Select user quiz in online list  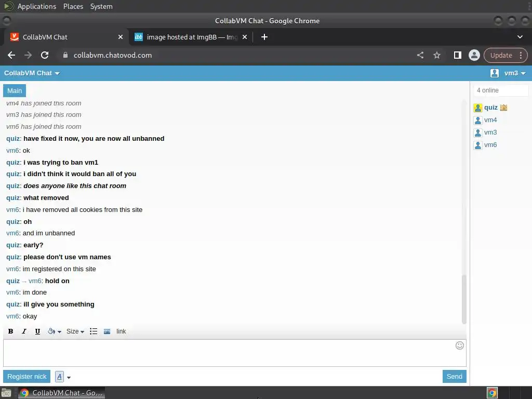[490, 108]
